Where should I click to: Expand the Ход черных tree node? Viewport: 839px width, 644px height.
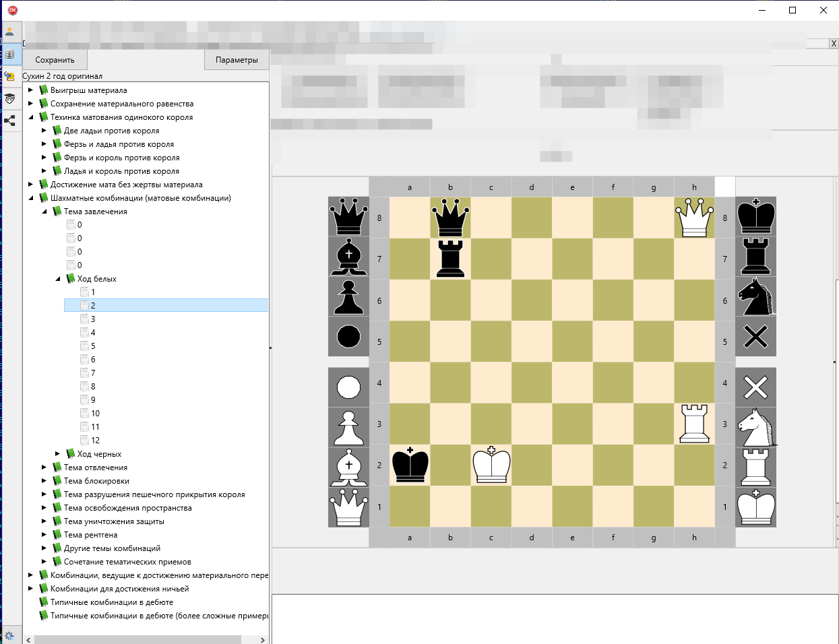click(57, 454)
